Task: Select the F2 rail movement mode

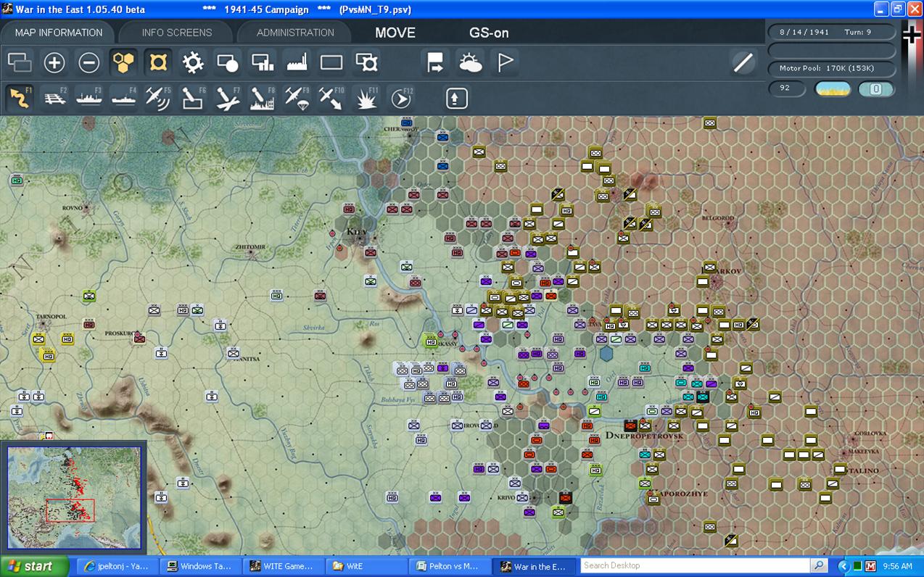Action: click(54, 98)
